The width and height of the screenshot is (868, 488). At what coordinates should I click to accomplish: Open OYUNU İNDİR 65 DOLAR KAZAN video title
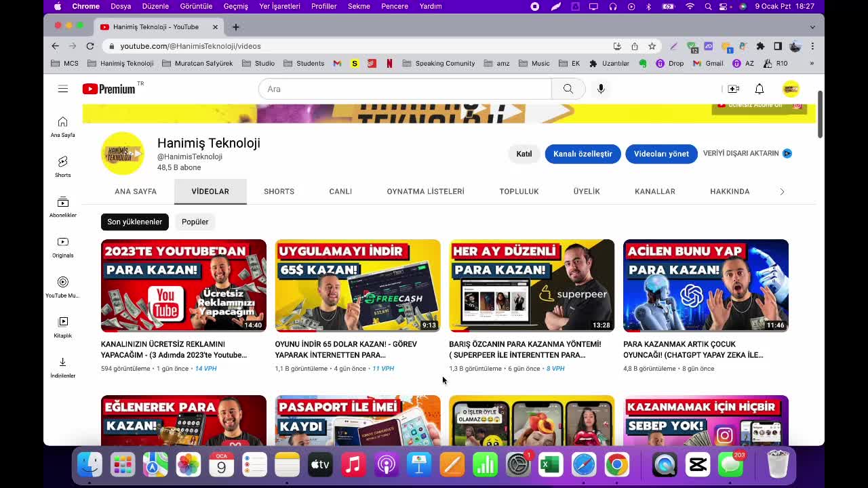(346, 350)
